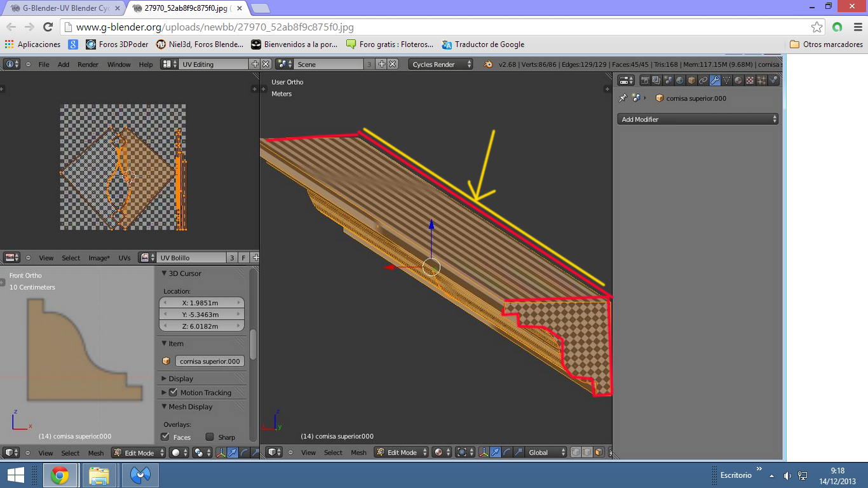
Task: Switch to the World properties globe icon
Action: 680,81
